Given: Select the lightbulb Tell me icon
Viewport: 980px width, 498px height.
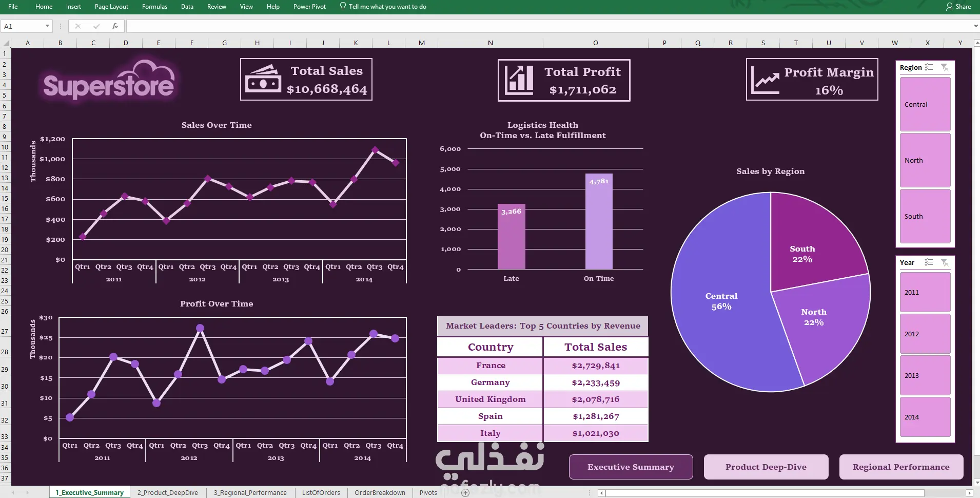Looking at the screenshot, I should (x=343, y=6).
